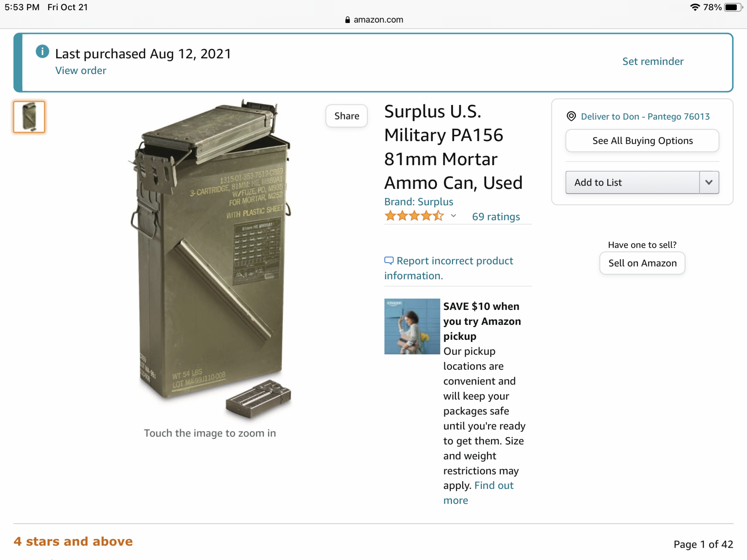Open the Amazon pickup promo image
The width and height of the screenshot is (747, 560).
pos(412,326)
